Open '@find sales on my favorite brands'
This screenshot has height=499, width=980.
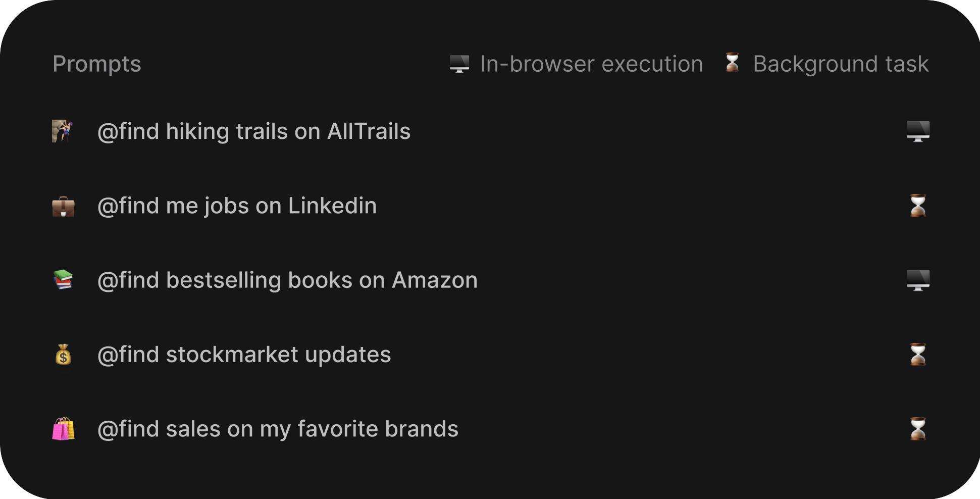pyautogui.click(x=278, y=429)
